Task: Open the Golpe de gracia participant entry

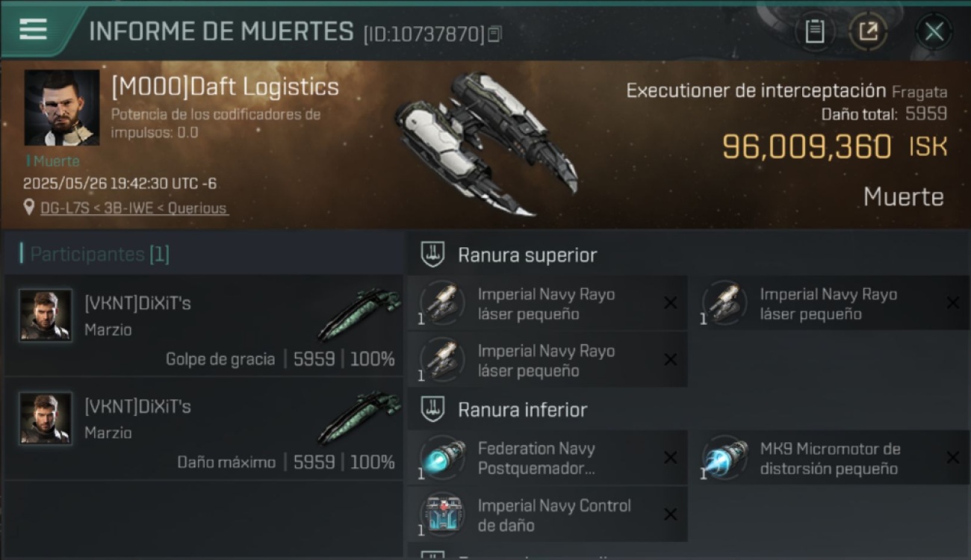Action: (205, 325)
